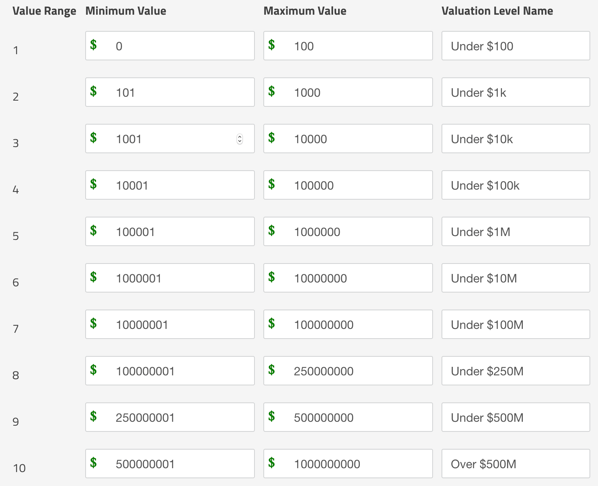Focus the Minimum Value field containing 10001

pos(170,185)
